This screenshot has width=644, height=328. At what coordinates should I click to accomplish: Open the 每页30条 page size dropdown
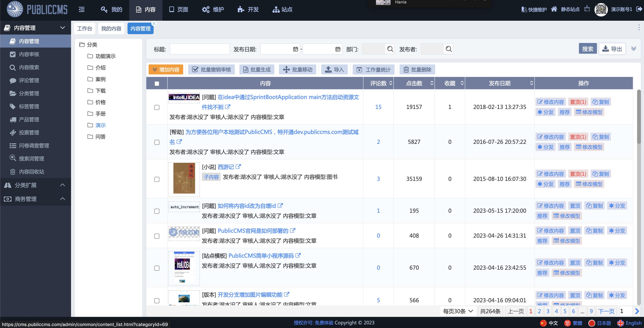458,311
